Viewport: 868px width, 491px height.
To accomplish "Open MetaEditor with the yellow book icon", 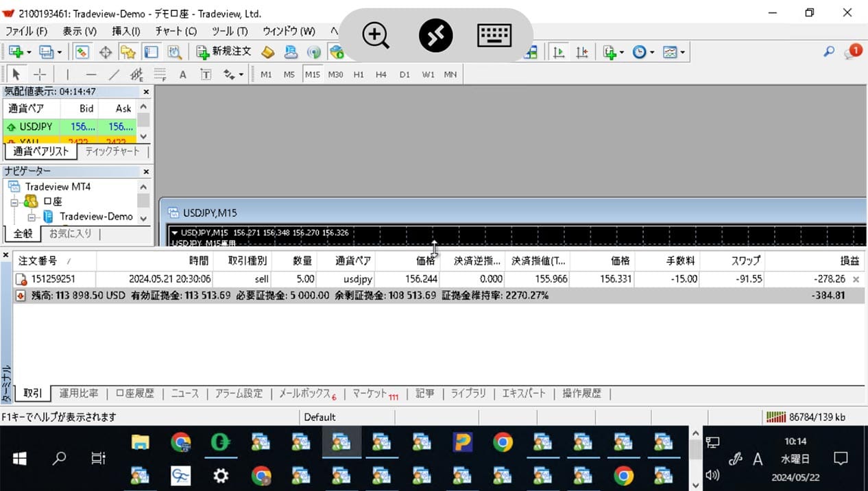I will point(268,52).
